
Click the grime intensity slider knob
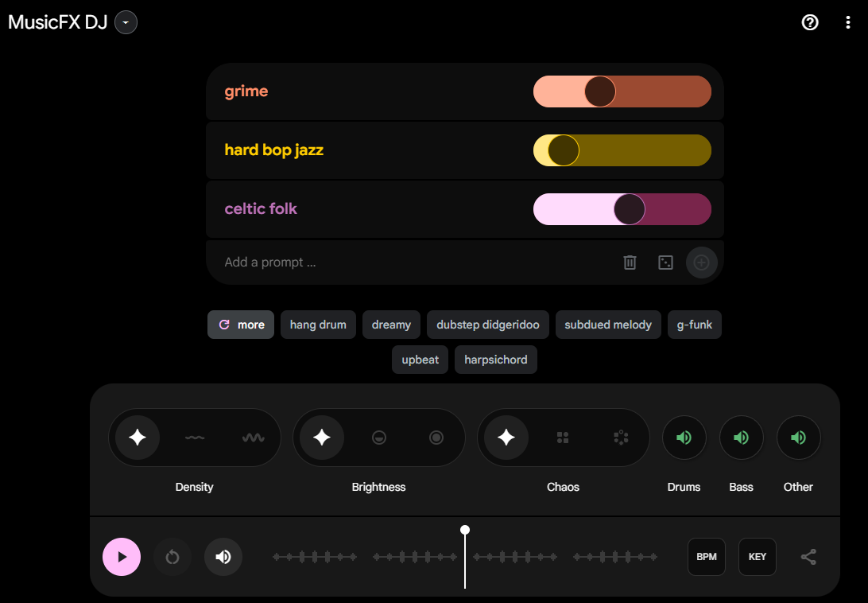599,91
